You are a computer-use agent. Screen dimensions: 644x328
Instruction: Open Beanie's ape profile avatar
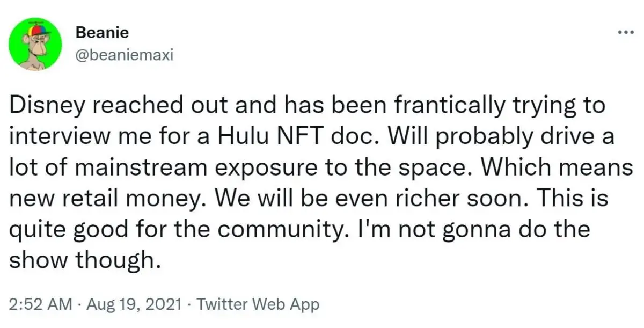[38, 43]
